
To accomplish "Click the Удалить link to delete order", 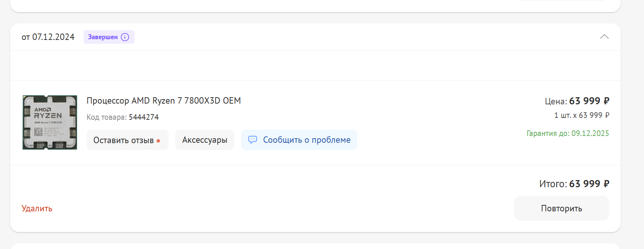I will pos(37,208).
